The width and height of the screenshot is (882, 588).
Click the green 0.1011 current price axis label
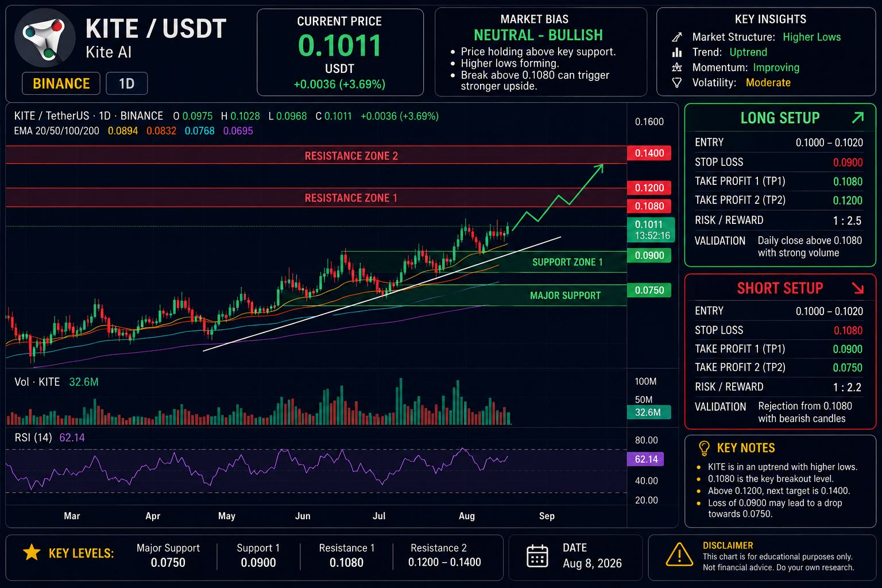tap(651, 230)
